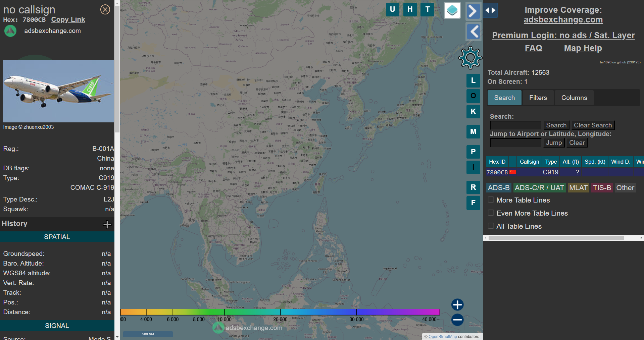The height and width of the screenshot is (340, 644).
Task: Sort table by Type column
Action: click(551, 162)
